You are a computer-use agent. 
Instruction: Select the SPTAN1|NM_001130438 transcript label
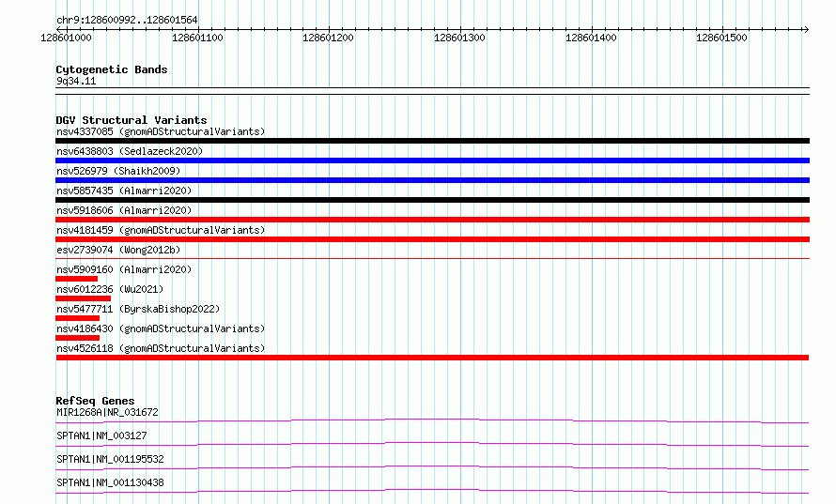[x=110, y=482]
